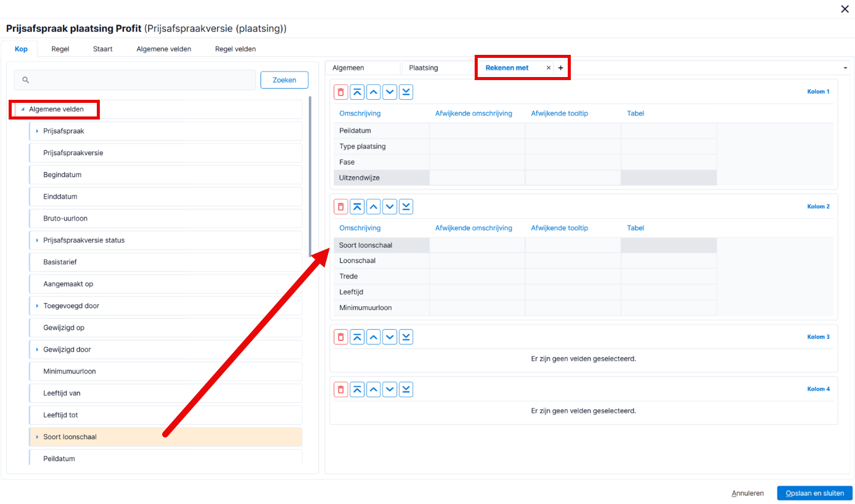
Task: Add a new tab with plus icon
Action: pos(560,68)
